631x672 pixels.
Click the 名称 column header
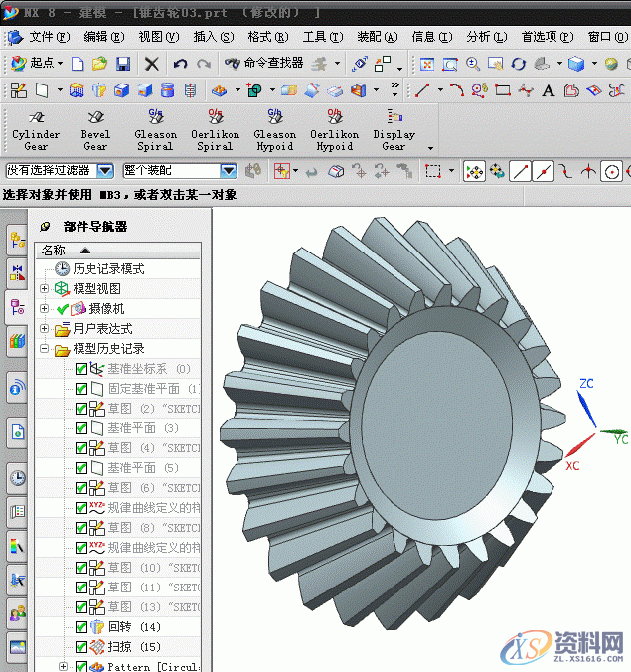55,251
